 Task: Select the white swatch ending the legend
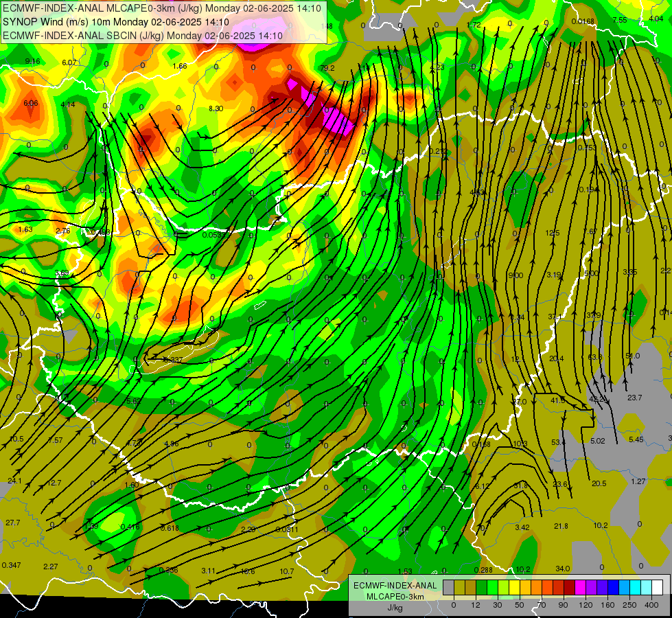[657, 588]
